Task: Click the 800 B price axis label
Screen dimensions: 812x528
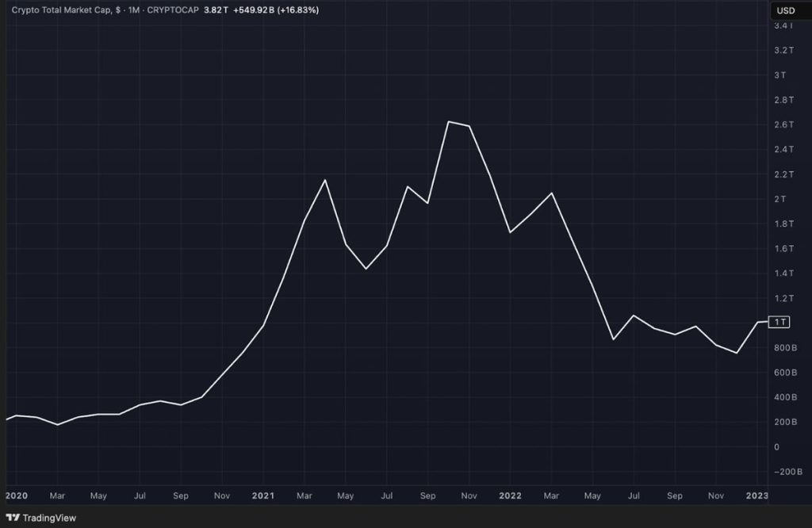Action: [x=786, y=348]
